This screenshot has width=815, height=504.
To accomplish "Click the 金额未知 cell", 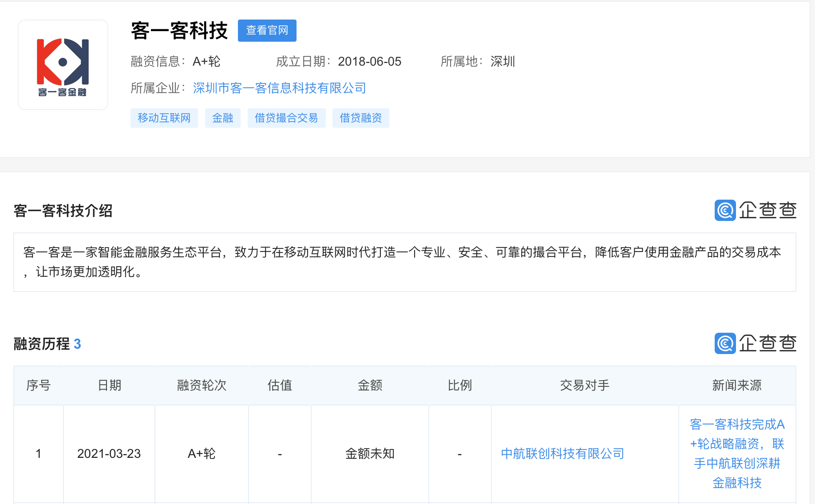I will click(370, 453).
